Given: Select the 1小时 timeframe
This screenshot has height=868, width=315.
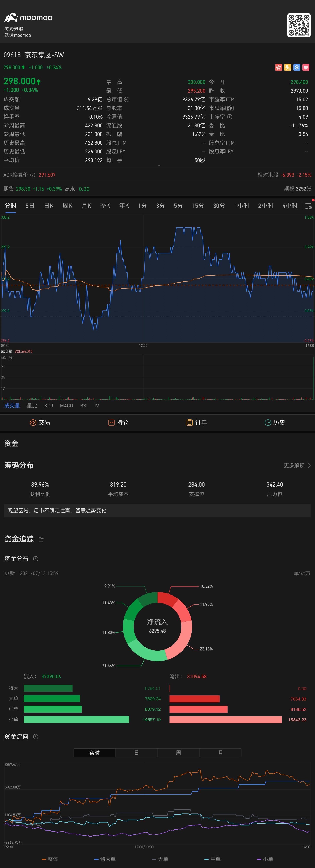Looking at the screenshot, I should [x=242, y=206].
